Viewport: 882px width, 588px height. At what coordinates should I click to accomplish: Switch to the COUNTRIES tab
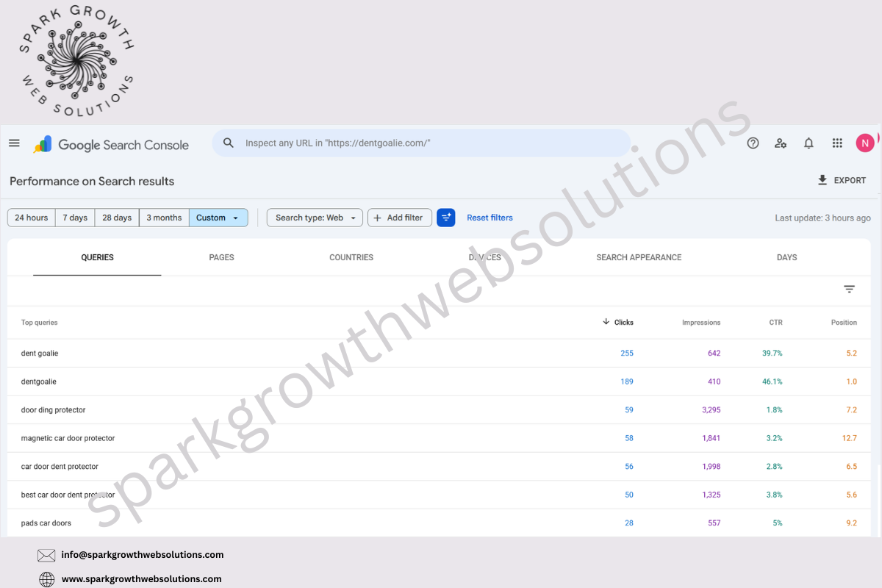point(351,257)
